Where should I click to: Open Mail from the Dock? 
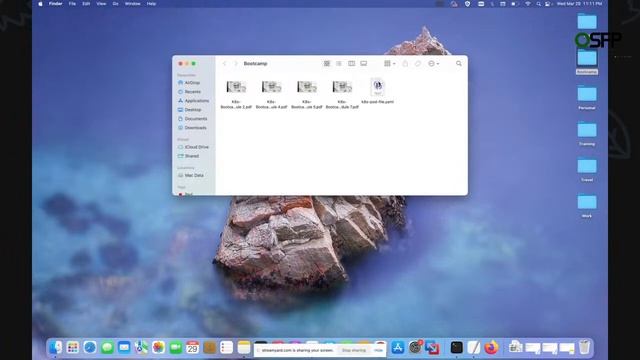tap(124, 347)
